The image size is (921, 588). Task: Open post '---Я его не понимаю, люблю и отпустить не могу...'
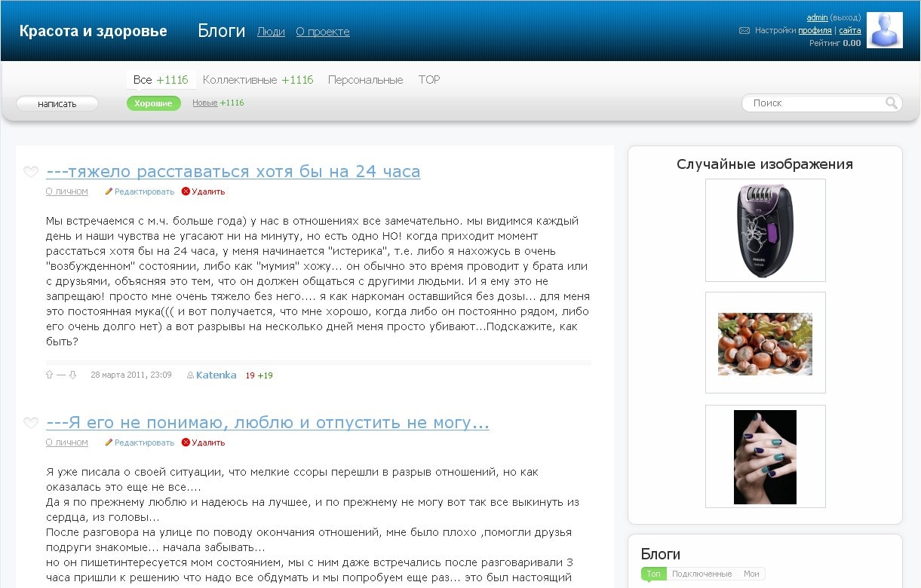[268, 423]
